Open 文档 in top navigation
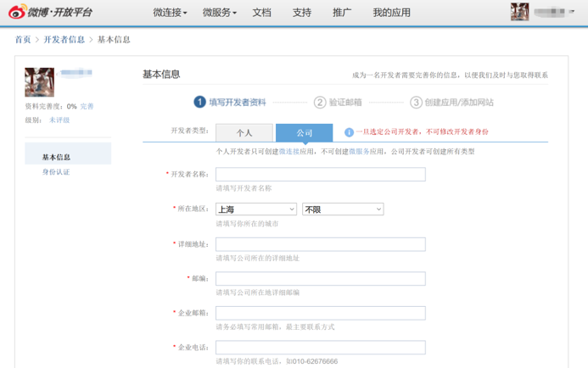Viewport: 588px width, 368px height. pyautogui.click(x=262, y=13)
